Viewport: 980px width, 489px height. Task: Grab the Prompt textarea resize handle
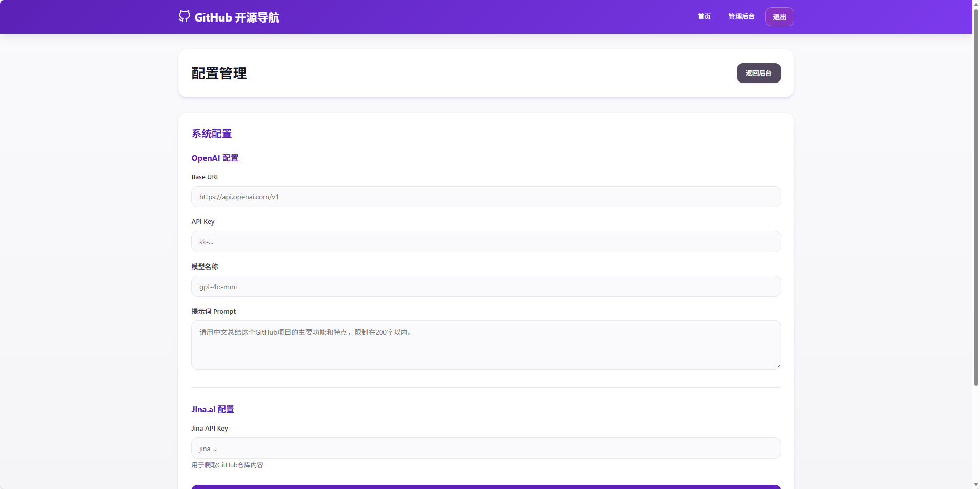(778, 366)
